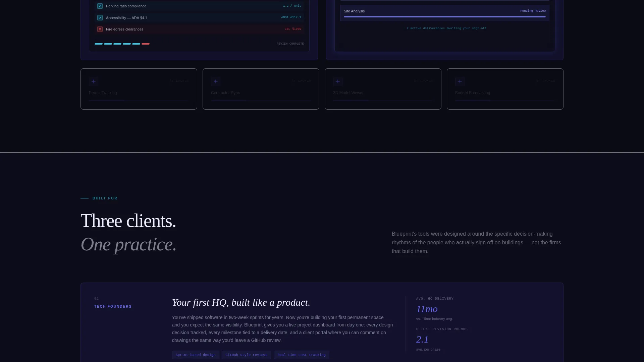
Task: Open the Permit Tracking feature card
Action: [139, 89]
